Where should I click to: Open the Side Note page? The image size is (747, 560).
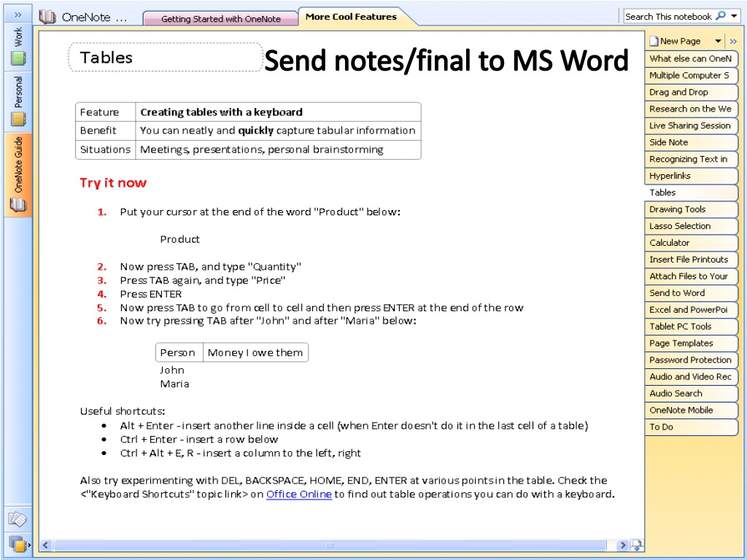click(692, 142)
